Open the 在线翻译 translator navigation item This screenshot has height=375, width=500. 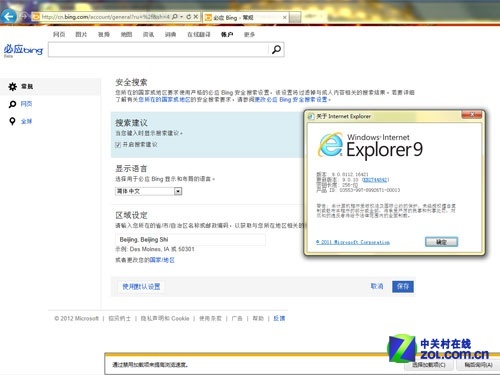click(x=199, y=34)
